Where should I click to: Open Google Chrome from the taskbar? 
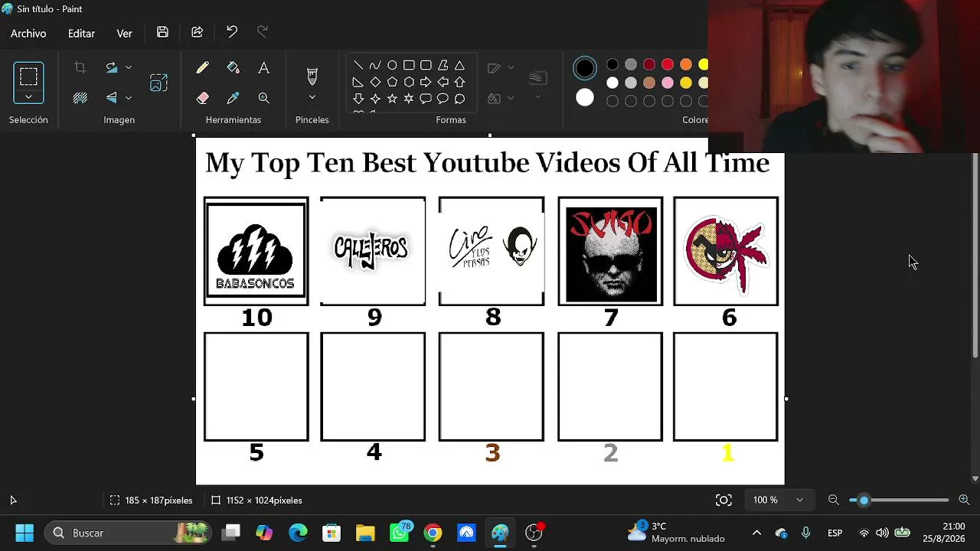[433, 533]
